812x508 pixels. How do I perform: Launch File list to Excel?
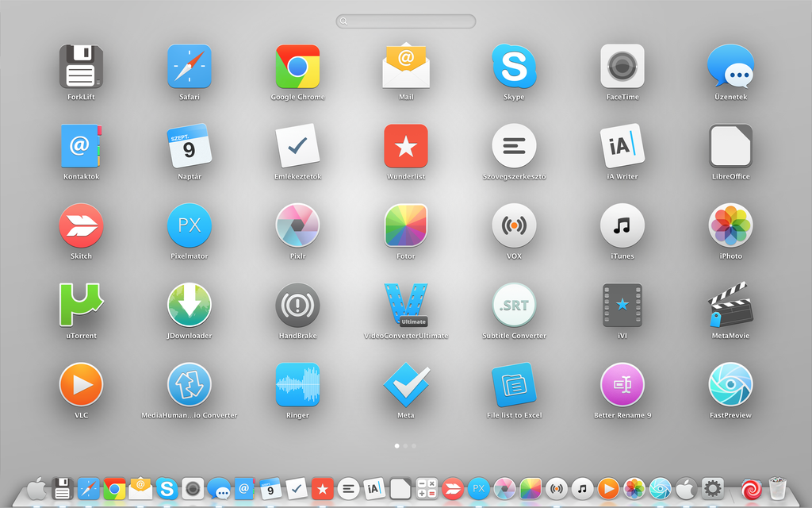click(514, 385)
